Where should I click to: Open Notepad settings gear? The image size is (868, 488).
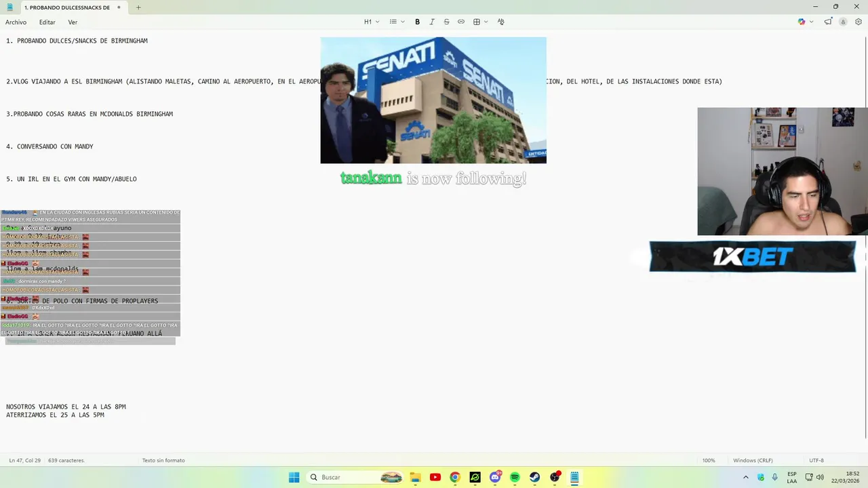tap(859, 22)
